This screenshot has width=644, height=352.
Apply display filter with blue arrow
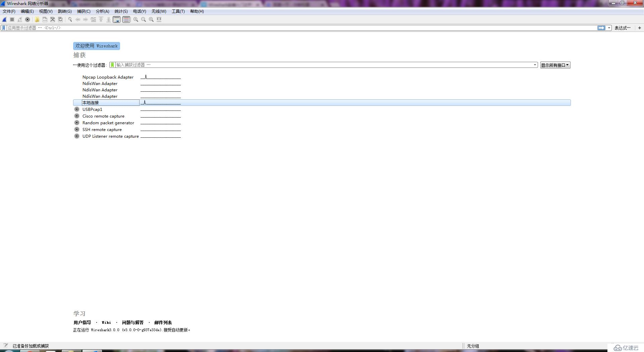[601, 28]
